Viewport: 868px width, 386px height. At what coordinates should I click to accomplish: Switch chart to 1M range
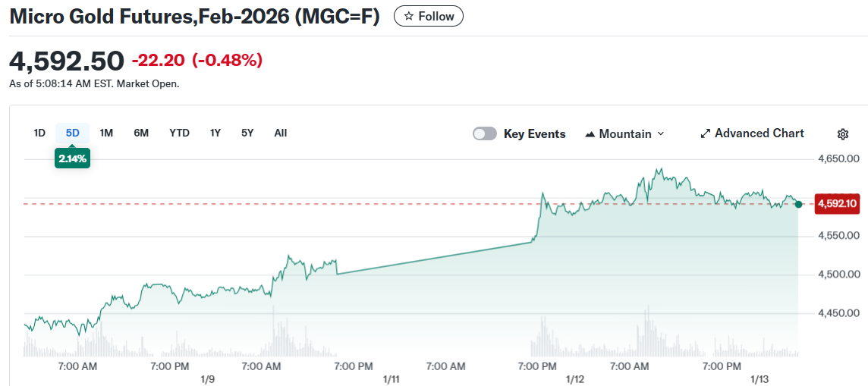pyautogui.click(x=106, y=133)
